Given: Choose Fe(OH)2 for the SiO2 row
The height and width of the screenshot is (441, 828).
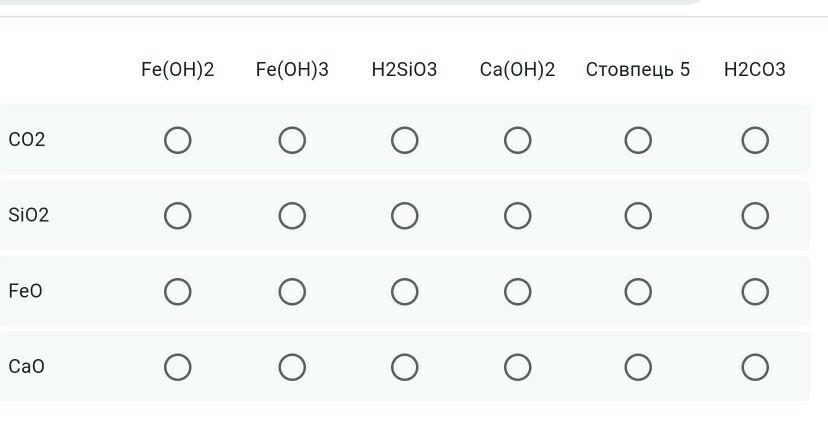Looking at the screenshot, I should click(177, 216).
